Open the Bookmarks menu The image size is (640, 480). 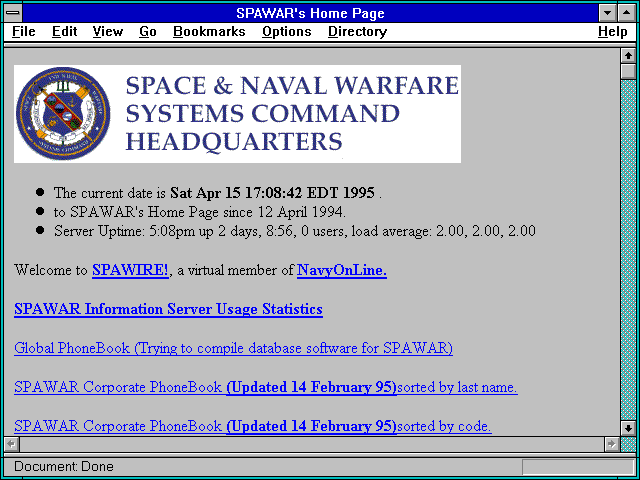(x=209, y=31)
